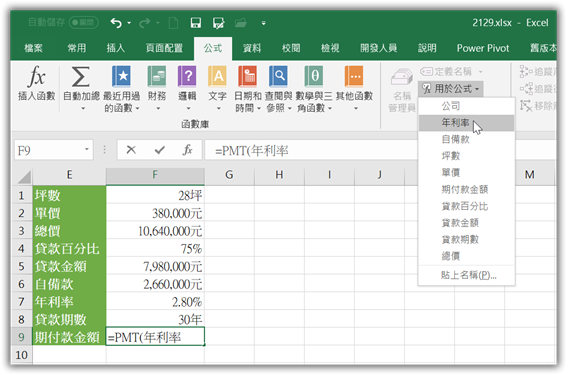Select 貸款期數 in the names menu
Screen dimensions: 567x375
pyautogui.click(x=466, y=239)
